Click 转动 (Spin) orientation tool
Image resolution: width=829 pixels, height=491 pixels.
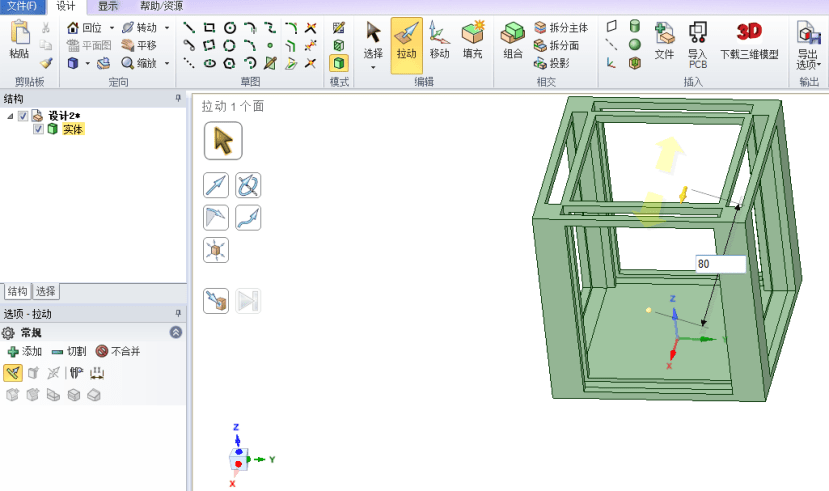tap(140, 27)
